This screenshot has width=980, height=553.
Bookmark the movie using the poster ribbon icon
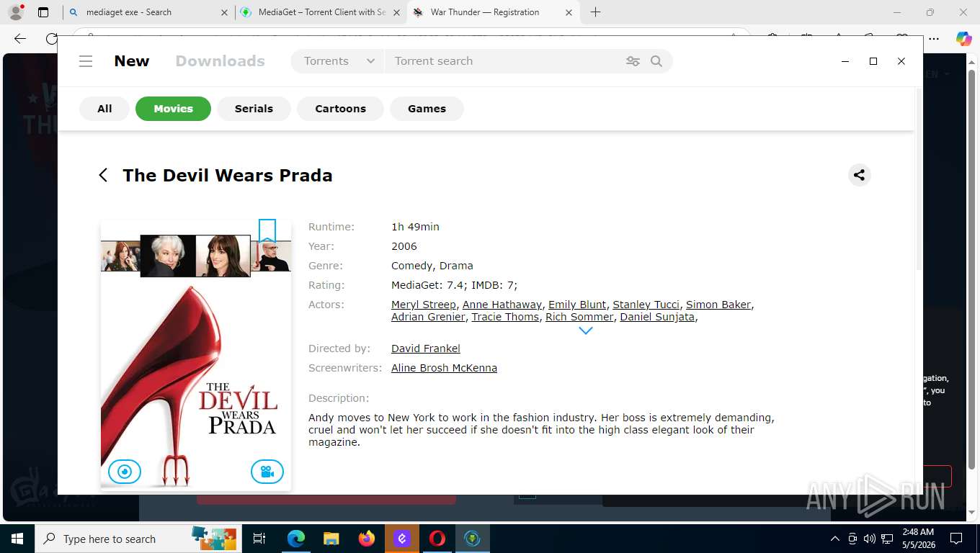pos(267,231)
